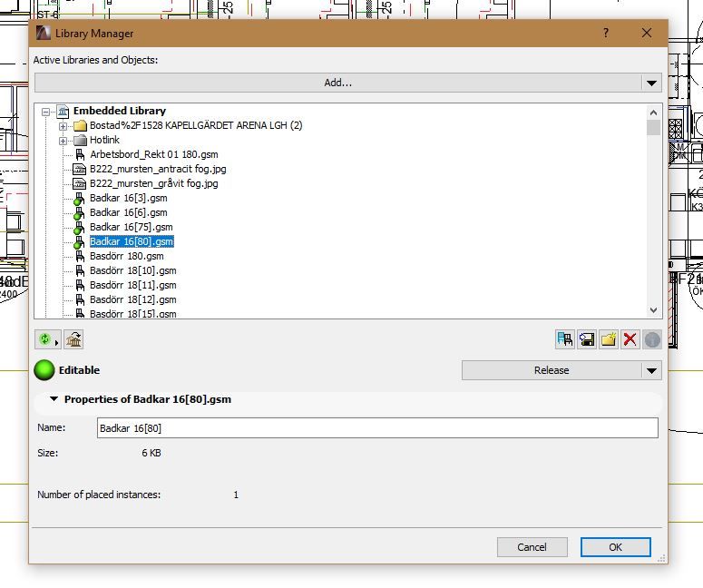Collapse the Properties of Badkar 16[80].gsm section
The height and width of the screenshot is (588, 703).
54,398
